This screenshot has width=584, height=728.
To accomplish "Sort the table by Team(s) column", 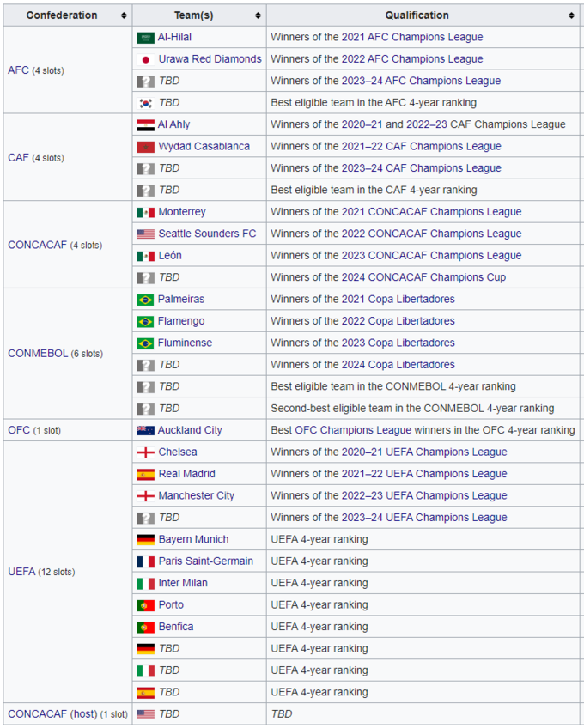I will (x=258, y=15).
